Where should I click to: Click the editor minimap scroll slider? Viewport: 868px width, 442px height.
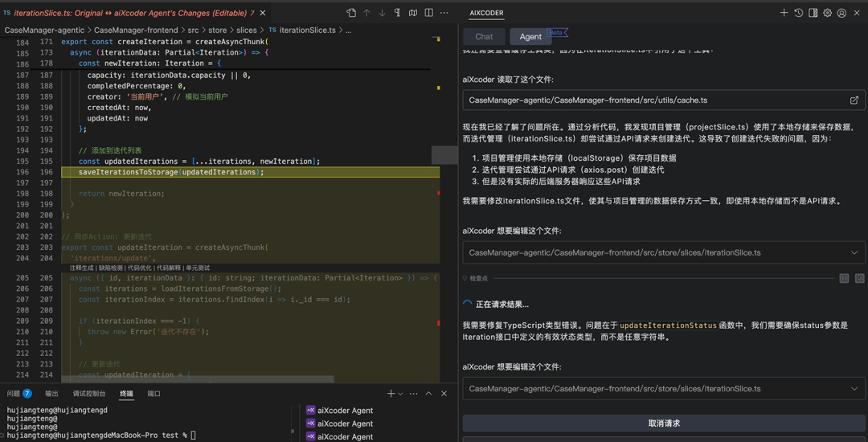click(444, 155)
